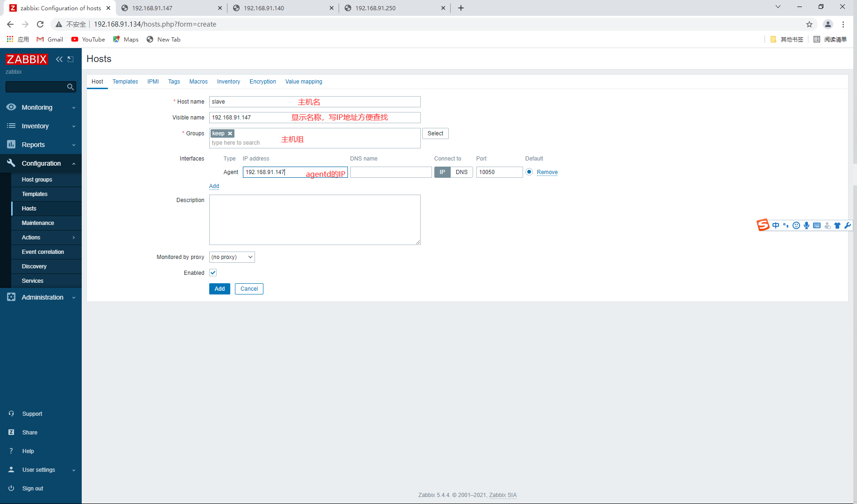
Task: Click the blue Add host button
Action: (220, 289)
